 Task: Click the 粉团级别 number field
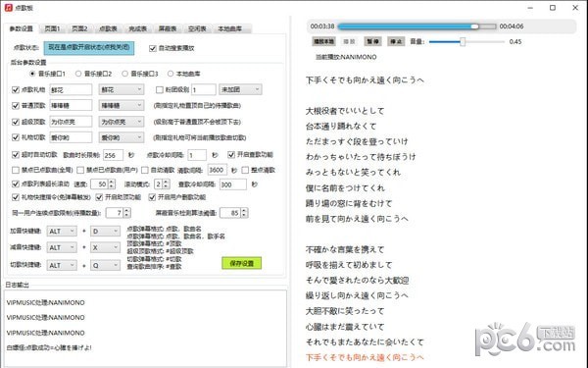pos(204,89)
